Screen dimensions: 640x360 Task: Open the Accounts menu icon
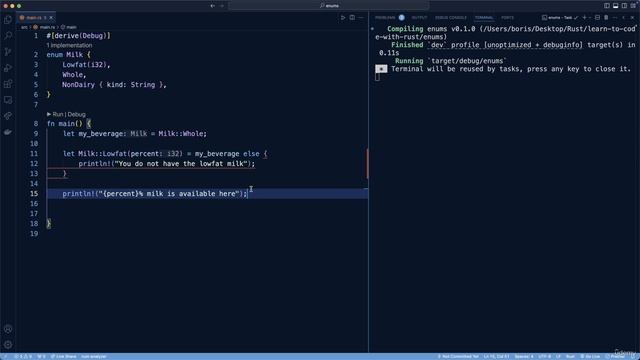pos(8,329)
